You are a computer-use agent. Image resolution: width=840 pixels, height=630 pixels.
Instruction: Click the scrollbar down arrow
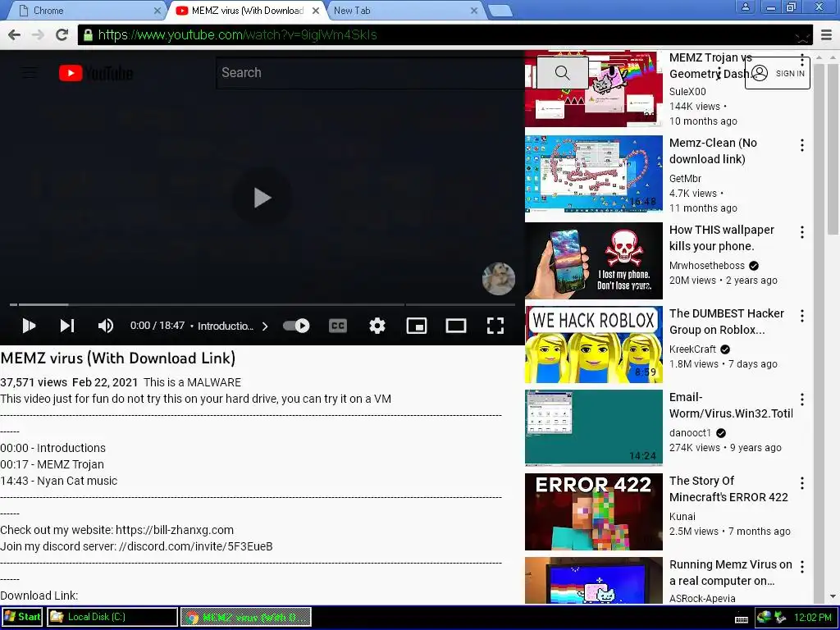pos(833,596)
